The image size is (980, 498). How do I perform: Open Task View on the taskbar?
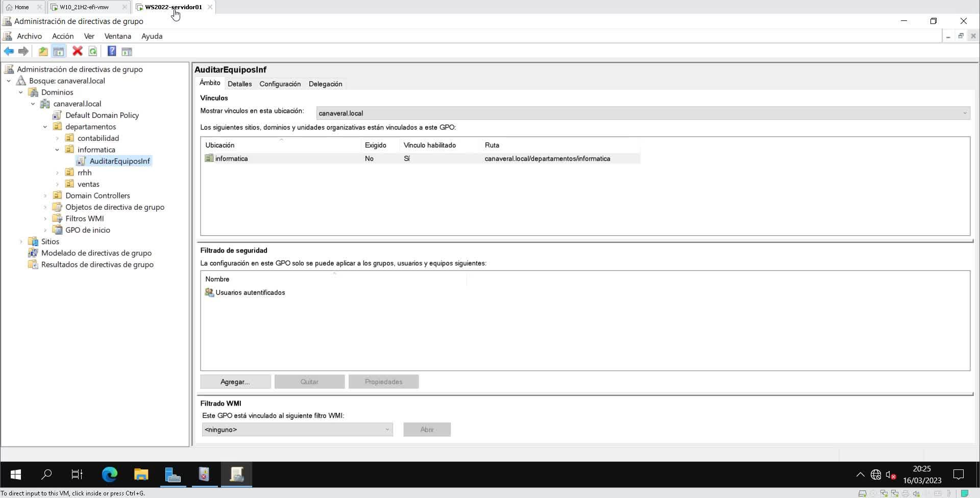point(77,475)
